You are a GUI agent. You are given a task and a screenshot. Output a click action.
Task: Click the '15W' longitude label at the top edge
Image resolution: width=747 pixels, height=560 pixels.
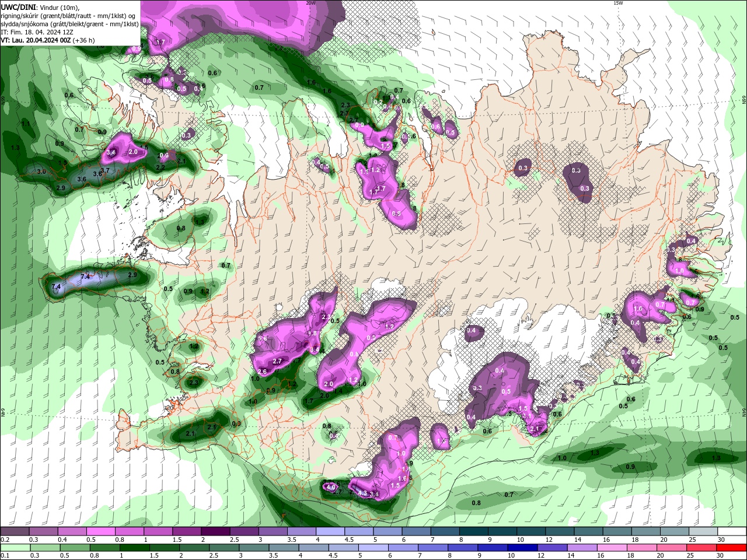tap(617, 3)
